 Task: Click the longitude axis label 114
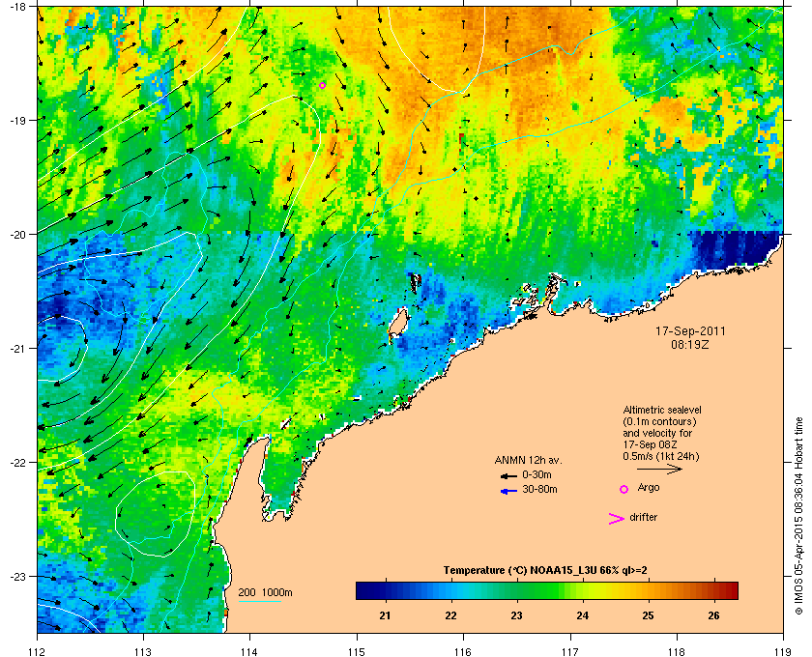[x=249, y=651]
